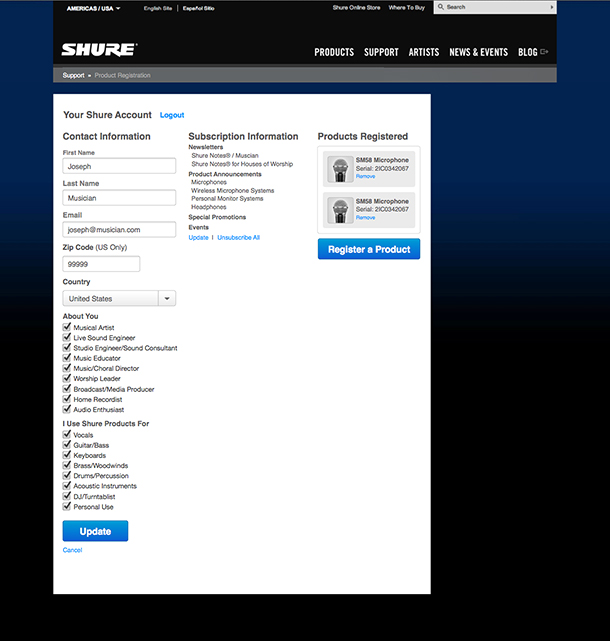Open the Country dropdown arrow
Viewport: 610px width, 641px height.
(167, 298)
